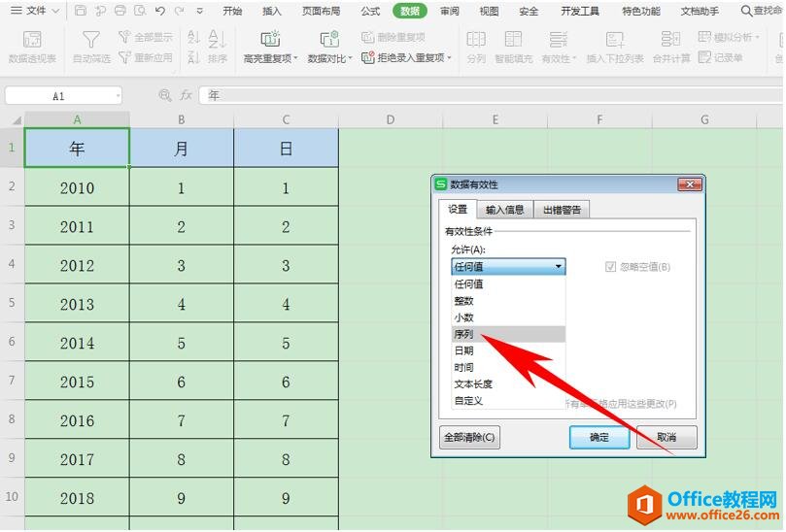The height and width of the screenshot is (532, 786).
Task: Click the 排序 (Sort) icon
Action: click(x=218, y=40)
